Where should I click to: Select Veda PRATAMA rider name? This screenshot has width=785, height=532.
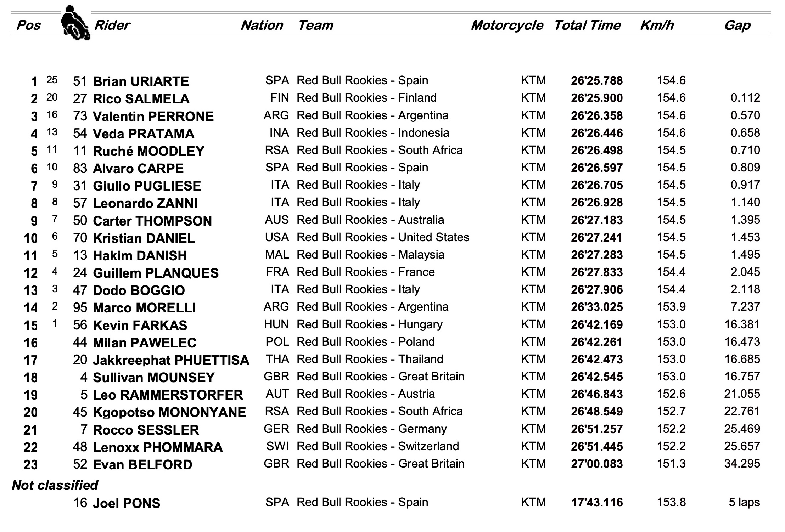[144, 134]
